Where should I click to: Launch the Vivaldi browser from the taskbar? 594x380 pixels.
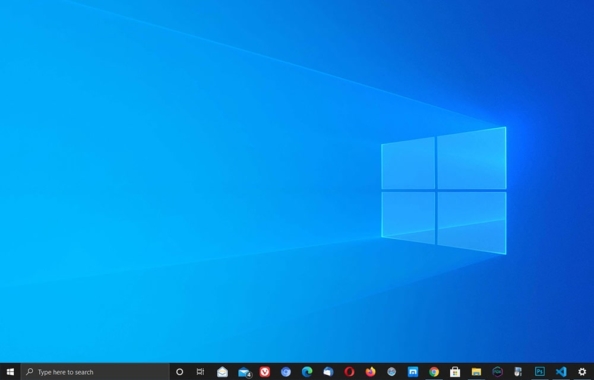[264, 372]
